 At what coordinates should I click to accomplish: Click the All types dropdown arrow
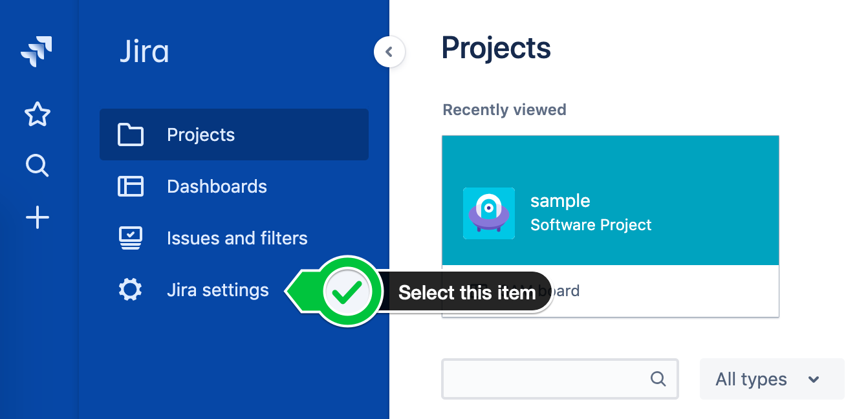(814, 380)
